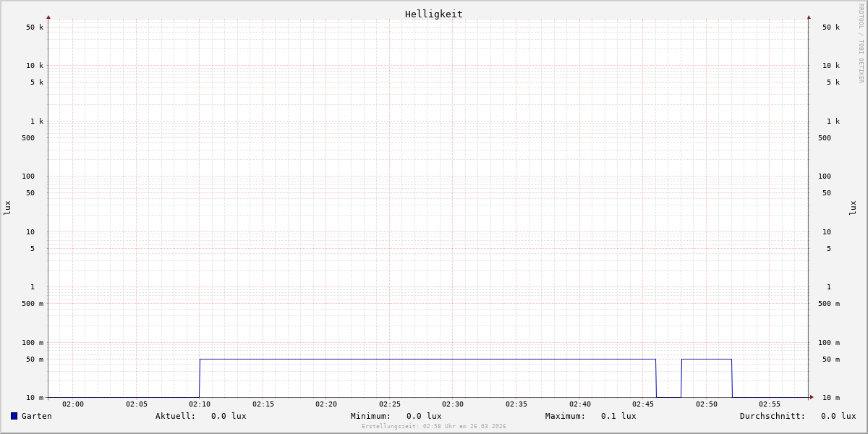Click the RRDTOOL / TOBI OETIKER watermark
This screenshot has width=868, height=434.
(x=861, y=43)
